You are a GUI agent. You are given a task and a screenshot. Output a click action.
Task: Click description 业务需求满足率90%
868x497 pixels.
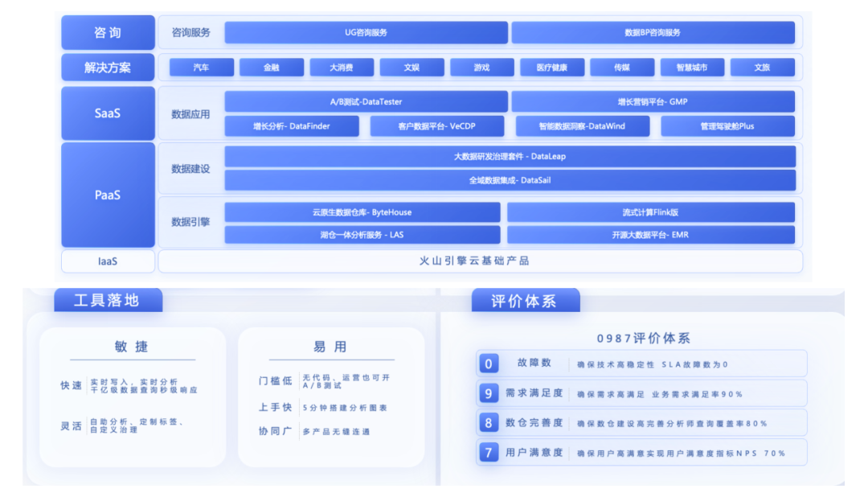click(x=697, y=395)
